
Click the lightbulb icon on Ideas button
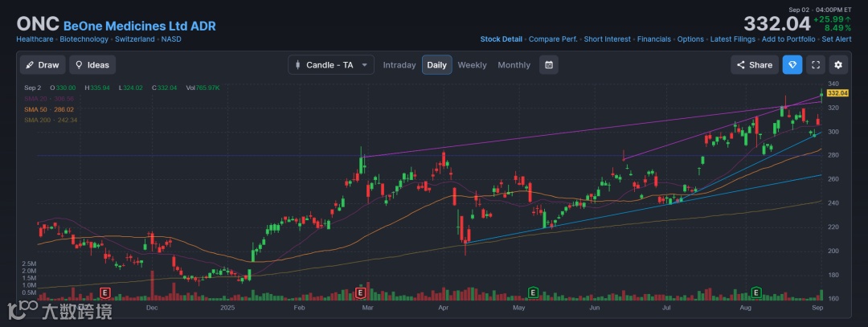(79, 65)
